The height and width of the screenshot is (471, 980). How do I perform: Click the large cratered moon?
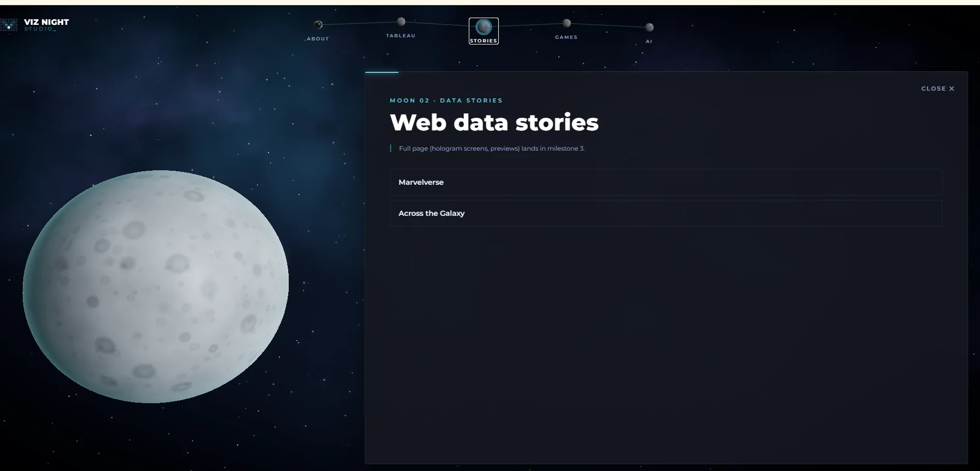click(156, 286)
